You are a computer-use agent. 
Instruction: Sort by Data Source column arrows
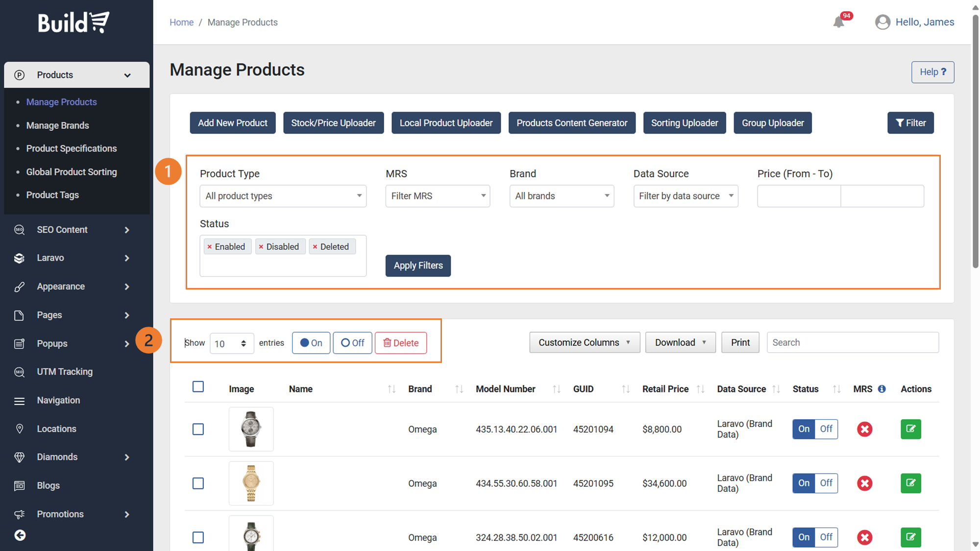coord(776,389)
